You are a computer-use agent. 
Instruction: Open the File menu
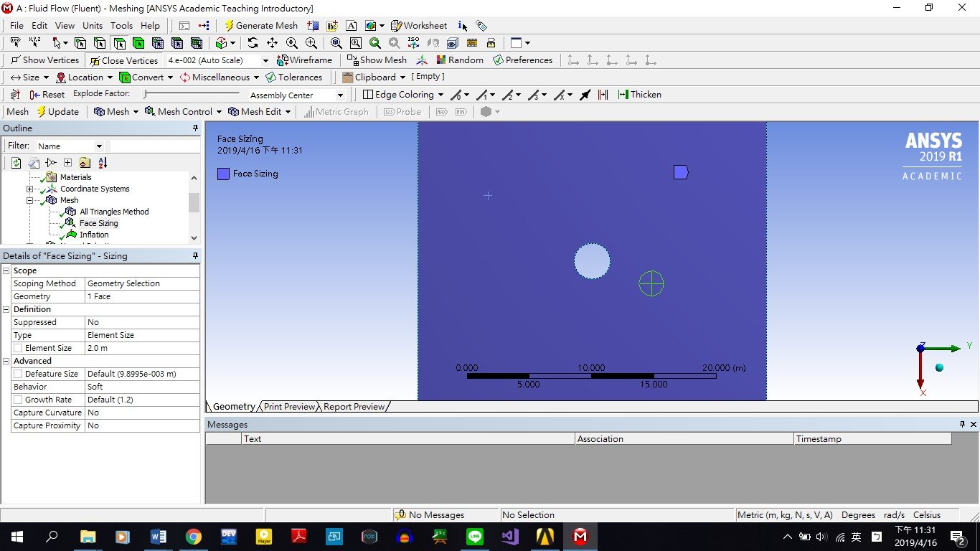[x=17, y=25]
